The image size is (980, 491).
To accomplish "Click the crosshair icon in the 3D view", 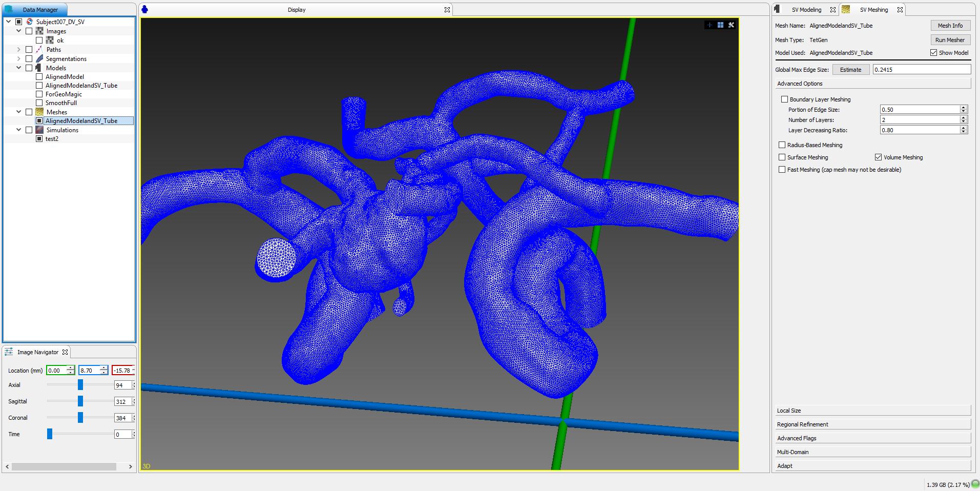I will [710, 25].
